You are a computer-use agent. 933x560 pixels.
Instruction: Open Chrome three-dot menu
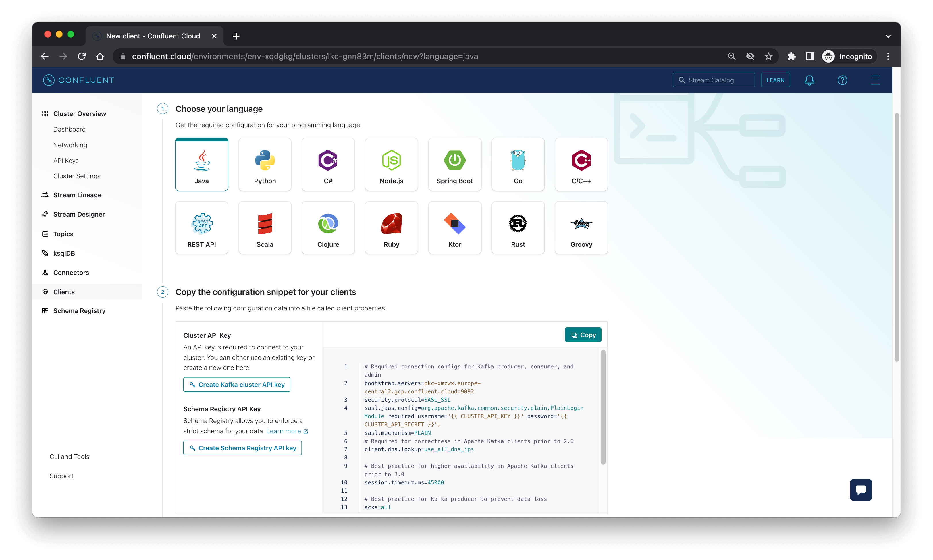(888, 56)
